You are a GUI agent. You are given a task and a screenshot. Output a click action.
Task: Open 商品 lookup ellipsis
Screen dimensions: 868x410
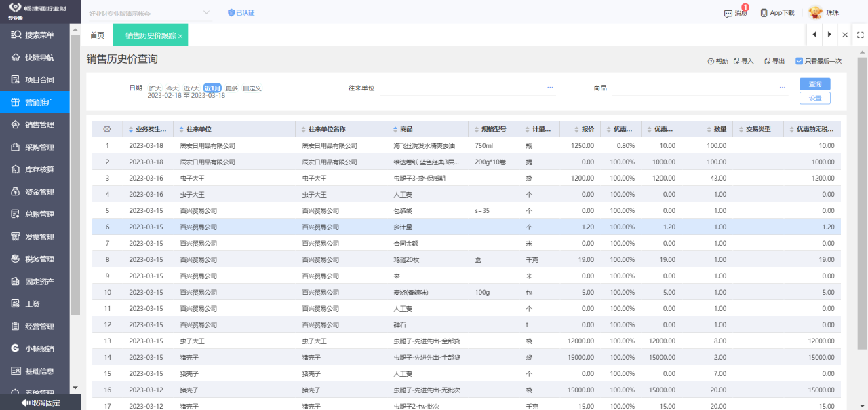point(783,88)
